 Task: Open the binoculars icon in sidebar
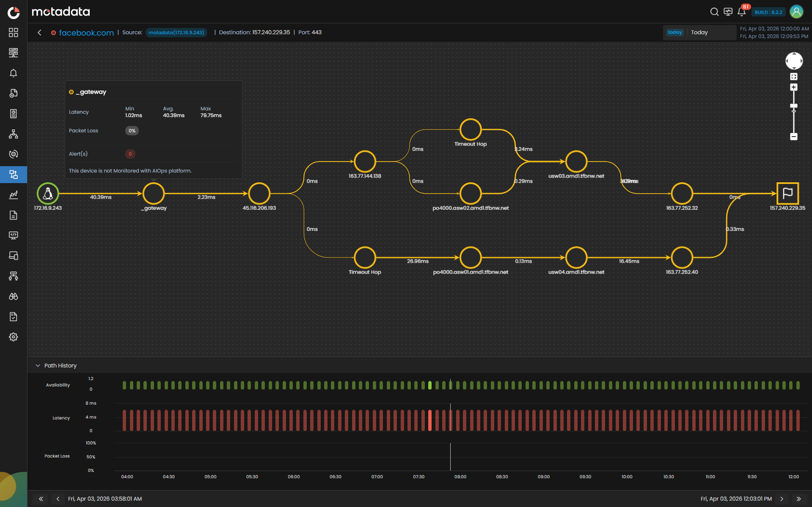point(14,296)
